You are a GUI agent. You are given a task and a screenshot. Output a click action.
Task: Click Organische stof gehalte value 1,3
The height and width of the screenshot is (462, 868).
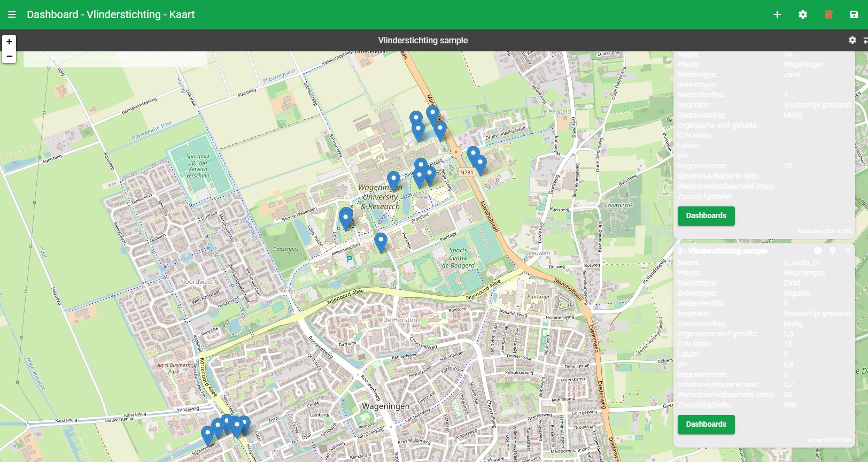pos(788,334)
